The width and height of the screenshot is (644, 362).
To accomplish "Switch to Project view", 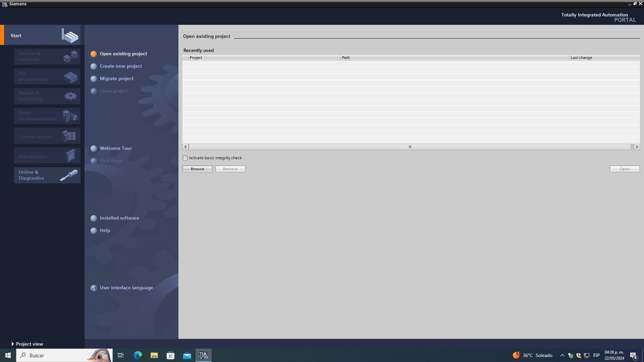I will [27, 344].
